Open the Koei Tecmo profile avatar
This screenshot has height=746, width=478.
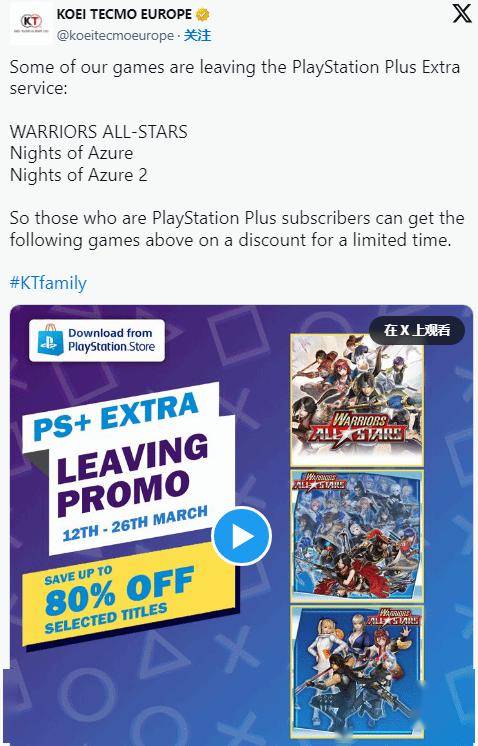(x=31, y=23)
